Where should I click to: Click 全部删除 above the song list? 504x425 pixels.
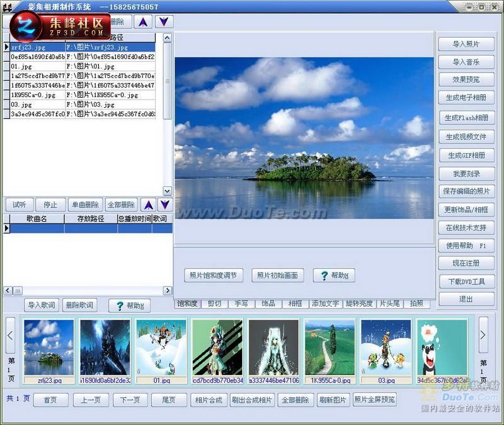pos(121,205)
